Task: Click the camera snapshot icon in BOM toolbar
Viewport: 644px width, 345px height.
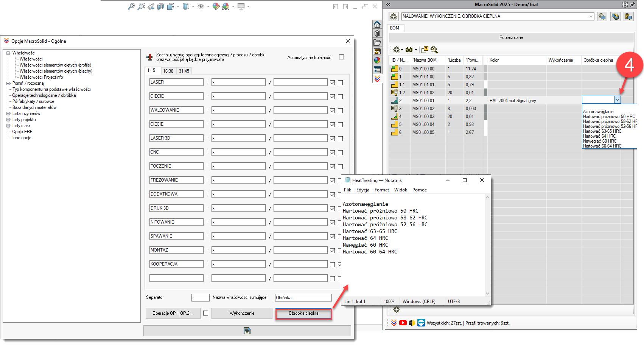Action: [x=409, y=50]
